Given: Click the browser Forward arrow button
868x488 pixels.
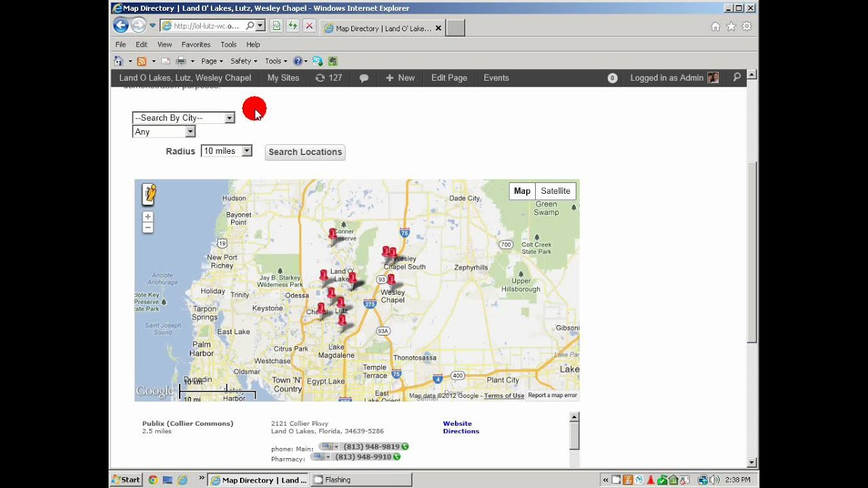Looking at the screenshot, I should click(x=138, y=26).
